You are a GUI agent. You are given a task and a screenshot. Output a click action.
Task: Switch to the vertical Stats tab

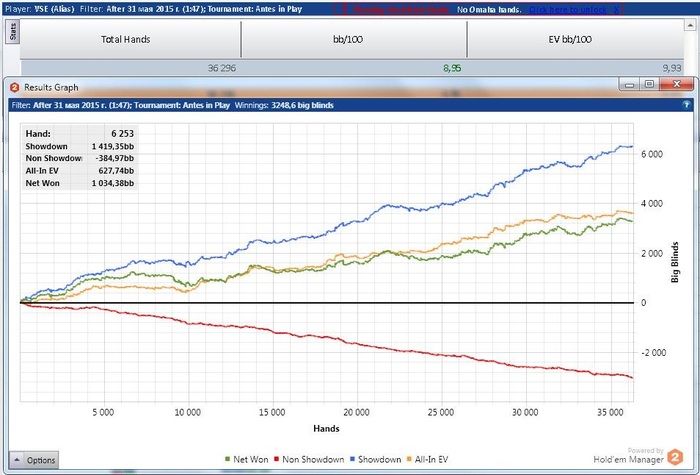point(12,31)
